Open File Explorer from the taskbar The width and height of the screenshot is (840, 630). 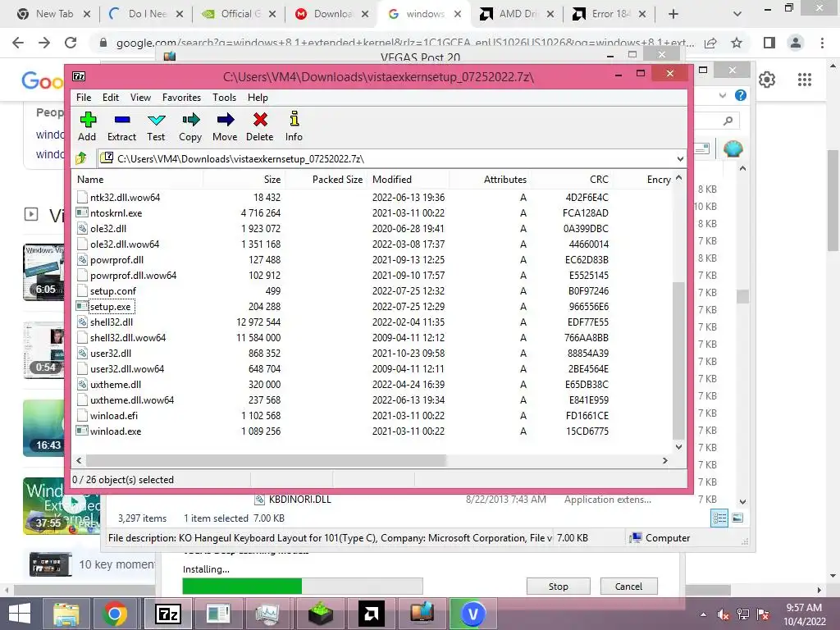(66, 614)
